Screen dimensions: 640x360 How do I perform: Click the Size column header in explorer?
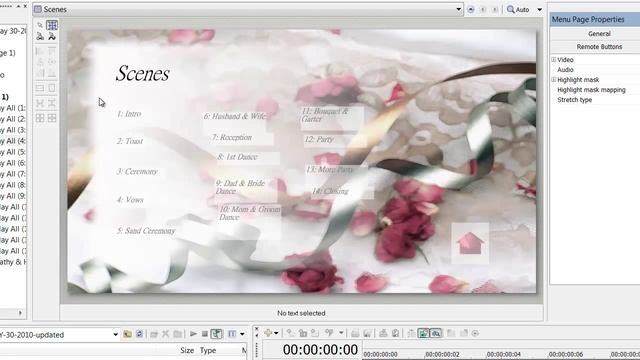(187, 350)
